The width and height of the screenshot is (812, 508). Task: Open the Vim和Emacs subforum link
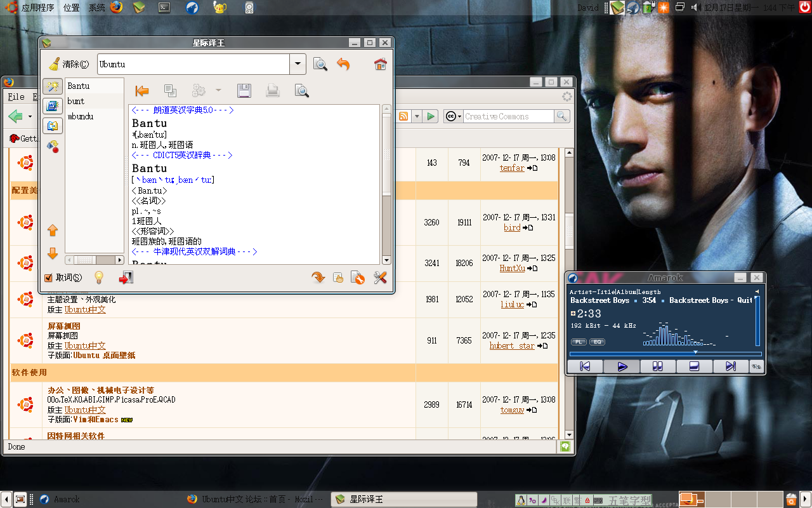[95, 420]
